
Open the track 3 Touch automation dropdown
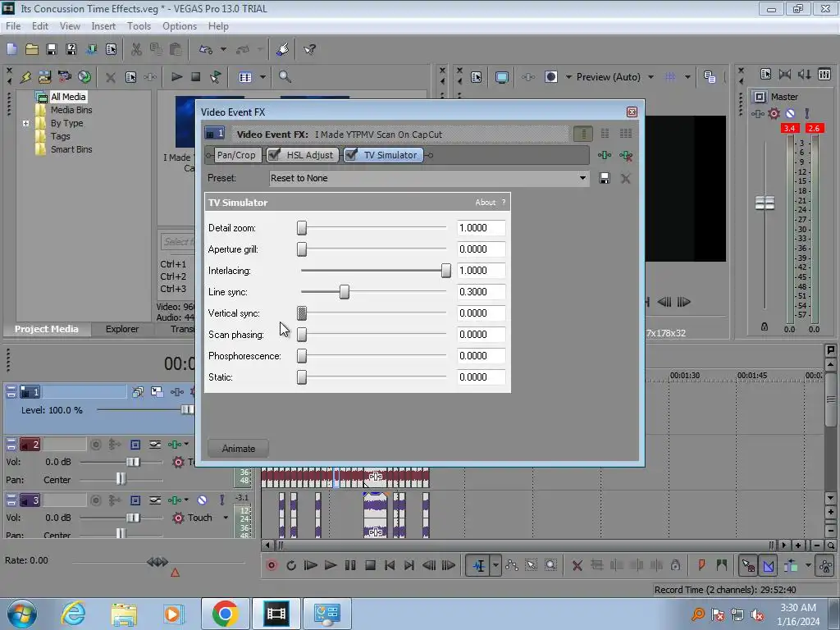pyautogui.click(x=226, y=518)
